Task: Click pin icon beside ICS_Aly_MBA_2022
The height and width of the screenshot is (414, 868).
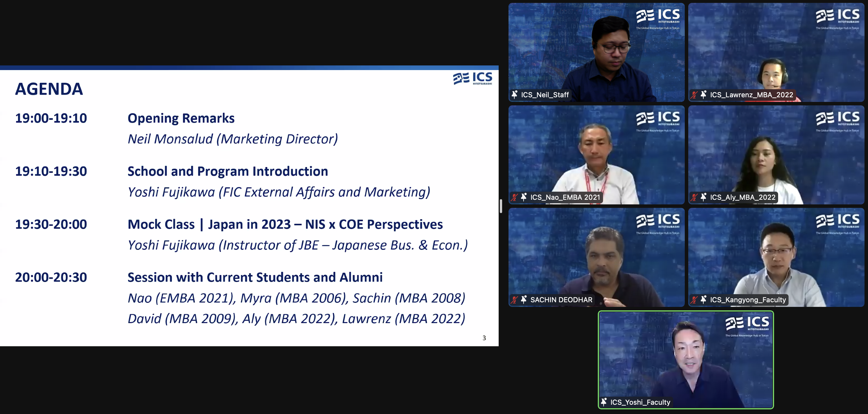Action: (703, 197)
